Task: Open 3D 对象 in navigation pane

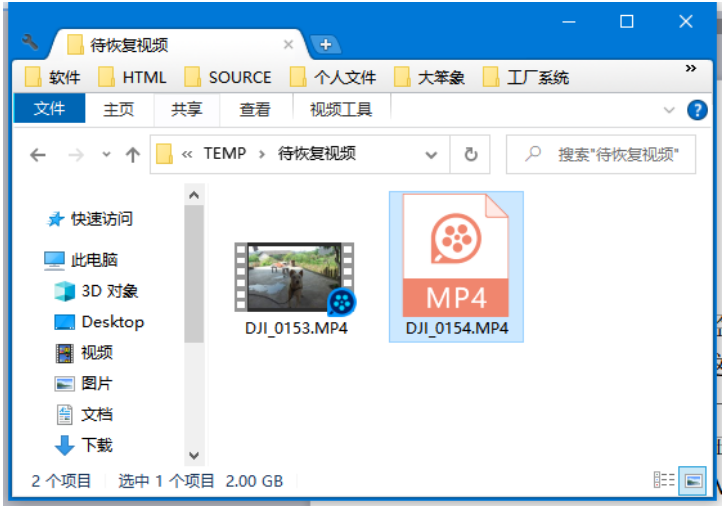Action: pyautogui.click(x=96, y=291)
